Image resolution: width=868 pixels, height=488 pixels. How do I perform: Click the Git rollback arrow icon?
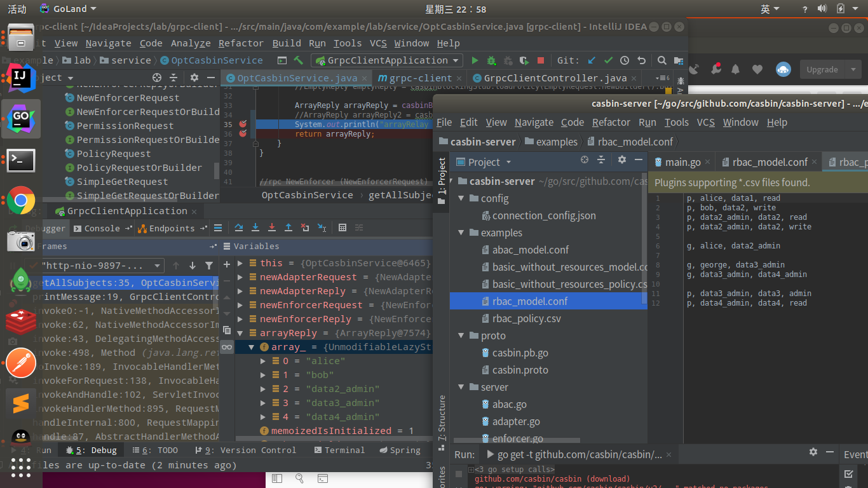point(641,60)
